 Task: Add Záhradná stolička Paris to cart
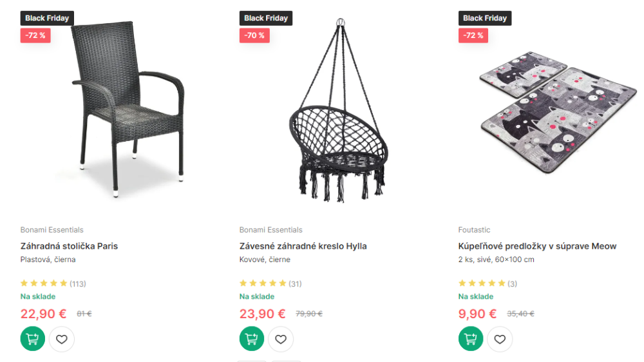click(x=33, y=339)
